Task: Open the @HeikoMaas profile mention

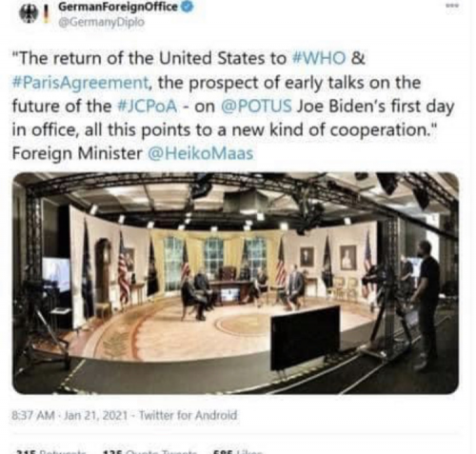Action: pyautogui.click(x=201, y=153)
